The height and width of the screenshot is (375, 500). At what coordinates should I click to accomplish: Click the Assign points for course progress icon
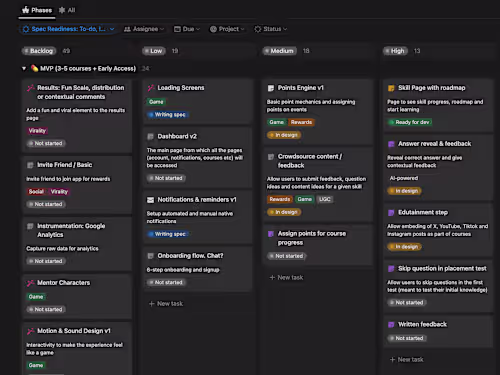point(271,234)
